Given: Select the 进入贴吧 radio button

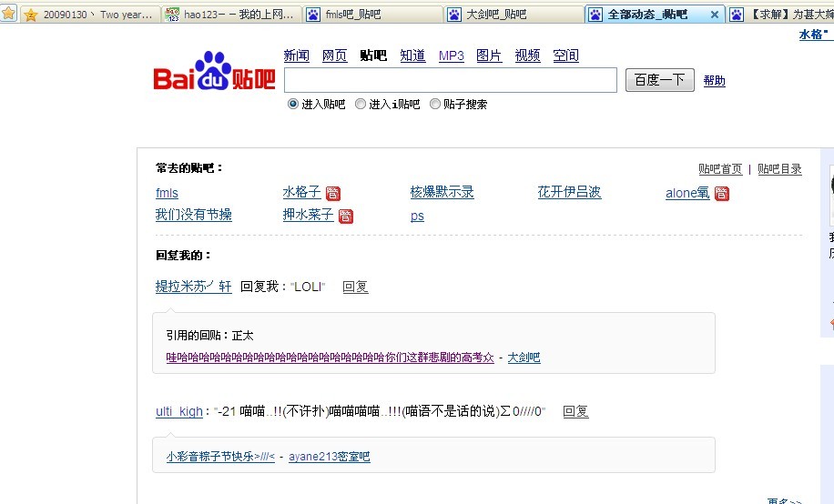Looking at the screenshot, I should (292, 104).
